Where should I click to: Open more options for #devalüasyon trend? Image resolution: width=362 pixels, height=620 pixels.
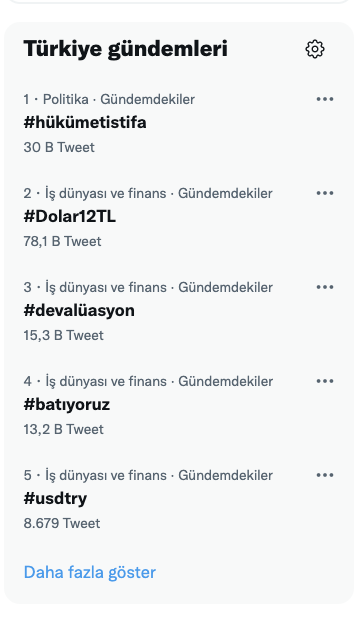click(325, 287)
